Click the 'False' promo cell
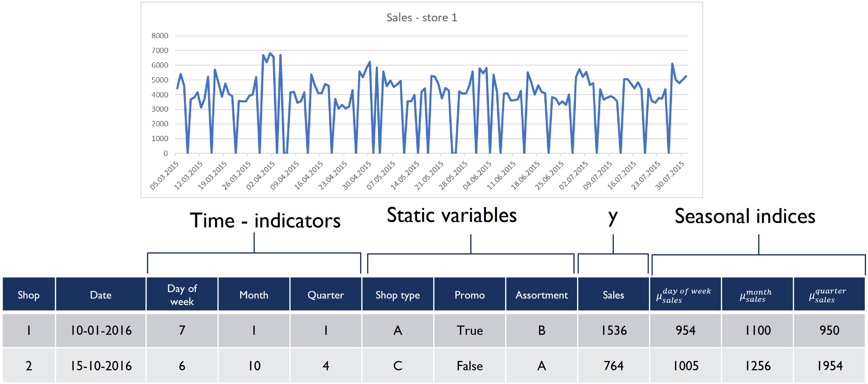The image size is (868, 384). 469,366
